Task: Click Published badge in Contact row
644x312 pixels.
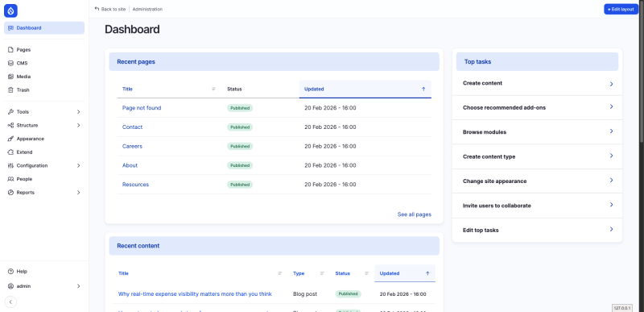Action: [x=240, y=127]
